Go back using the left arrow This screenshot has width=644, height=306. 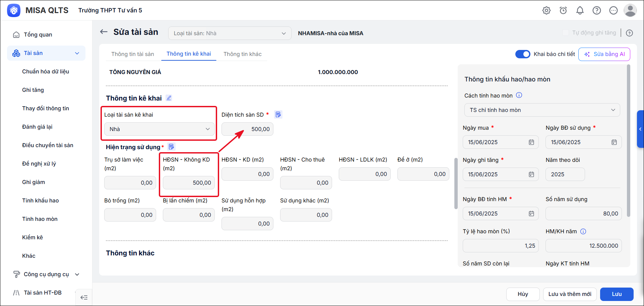click(x=104, y=32)
